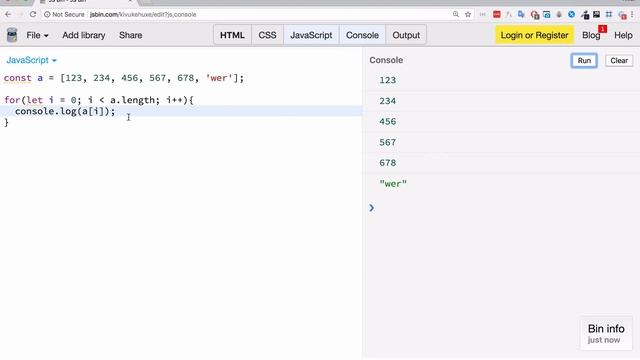Click the red square extension icon

pos(496,14)
